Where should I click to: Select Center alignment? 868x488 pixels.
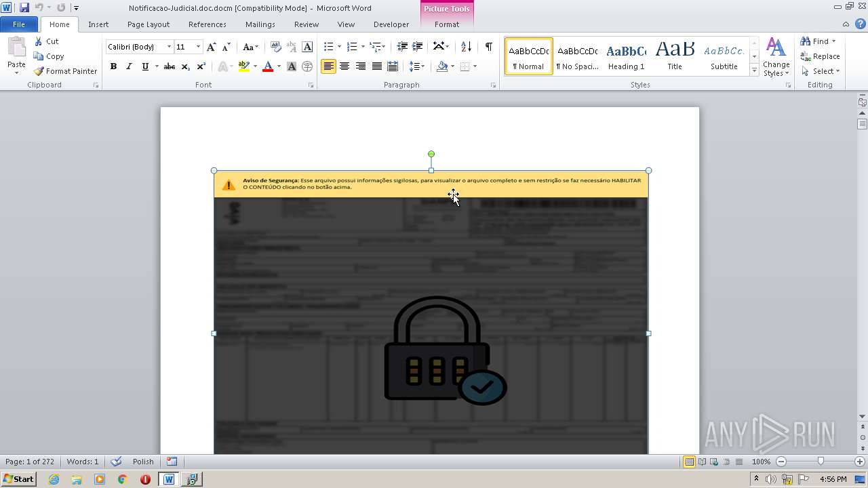344,66
